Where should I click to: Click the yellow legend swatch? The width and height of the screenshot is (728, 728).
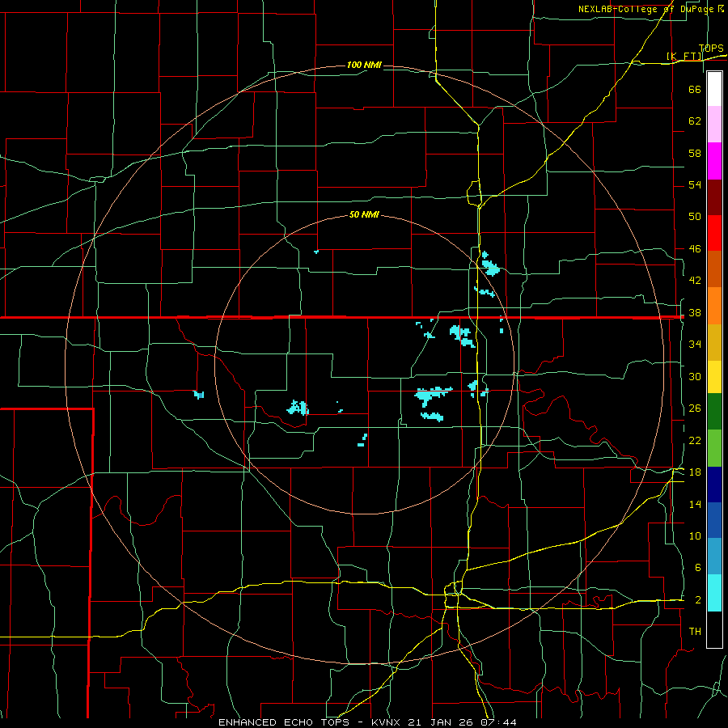click(714, 377)
